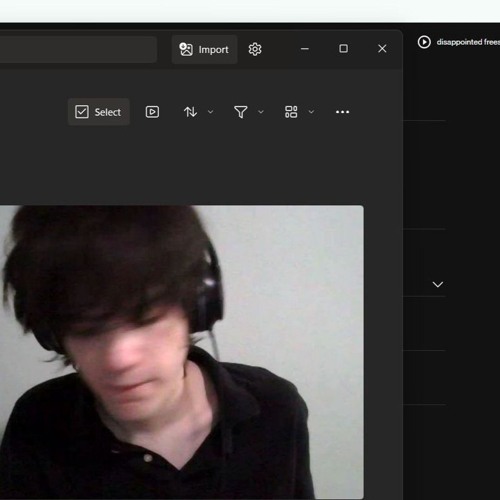
Task: Start slideshow with the play icon
Action: point(152,112)
